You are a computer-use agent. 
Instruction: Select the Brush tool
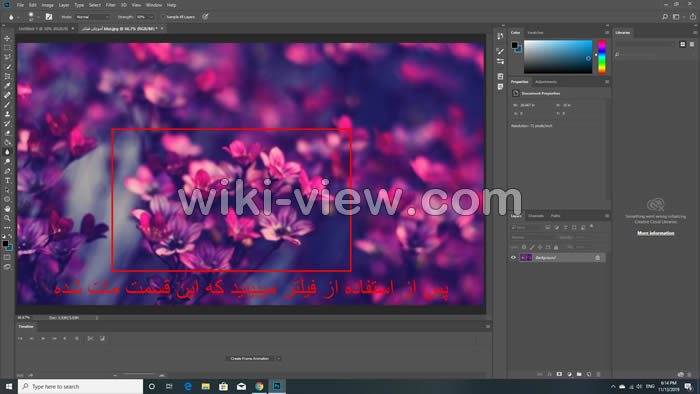pyautogui.click(x=7, y=104)
